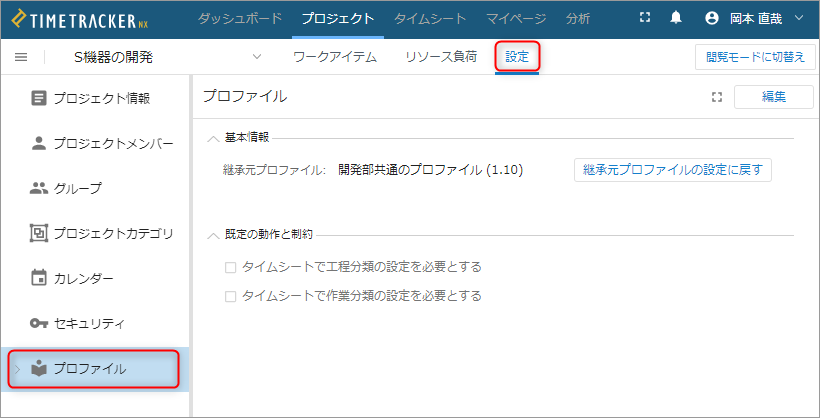Click the プロファイル book icon

coord(39,368)
